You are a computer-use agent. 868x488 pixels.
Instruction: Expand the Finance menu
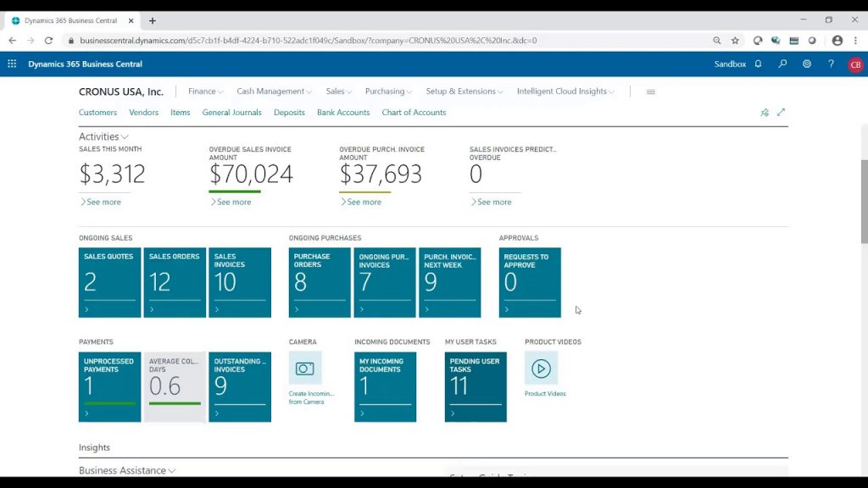(x=205, y=91)
